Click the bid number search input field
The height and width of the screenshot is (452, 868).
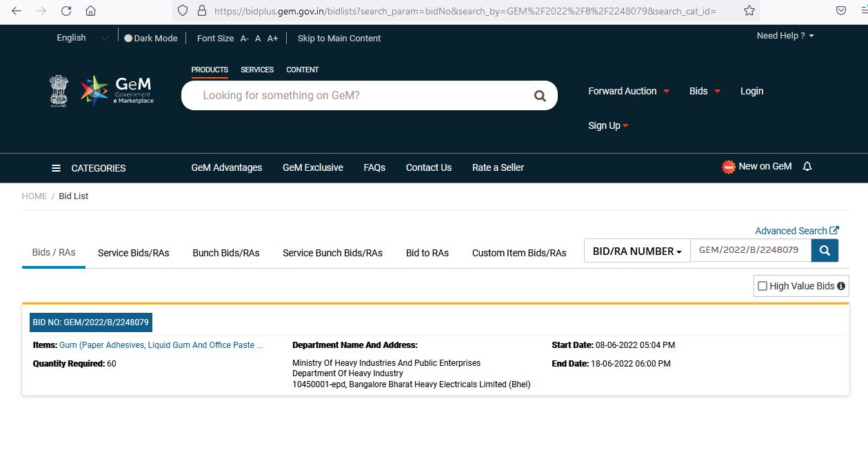[749, 250]
